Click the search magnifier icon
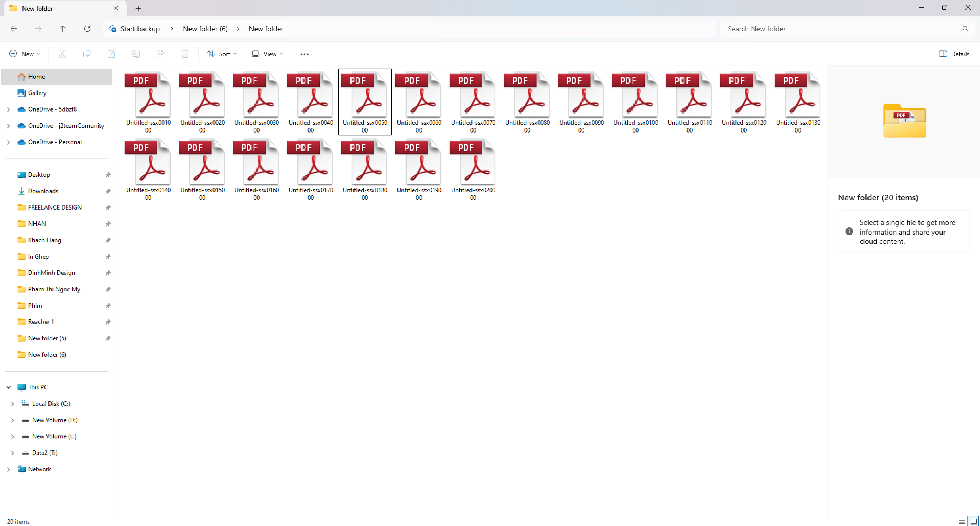Screen dimensions: 980x526 [x=965, y=29]
